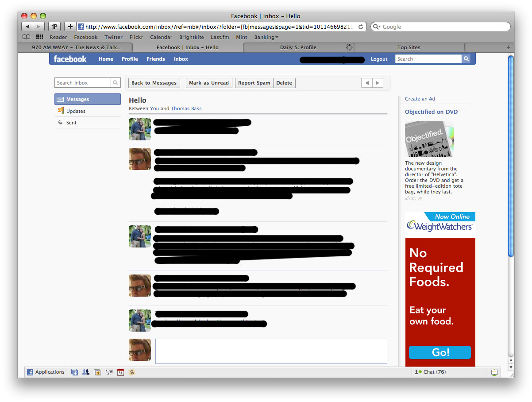Screen dimensions: 532x402
Task: Go back with Safari's back arrow
Action: point(27,27)
